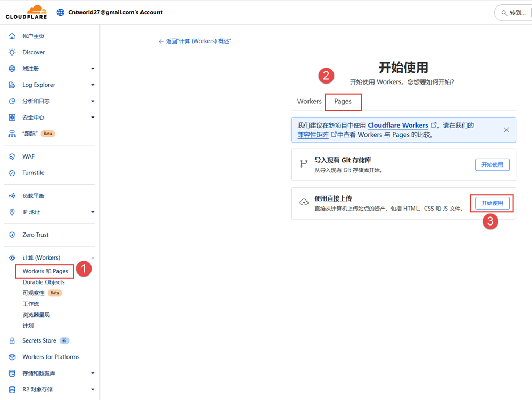Click the Secrets Store lock icon
Screen dimensions: 532x400
pos(12,340)
